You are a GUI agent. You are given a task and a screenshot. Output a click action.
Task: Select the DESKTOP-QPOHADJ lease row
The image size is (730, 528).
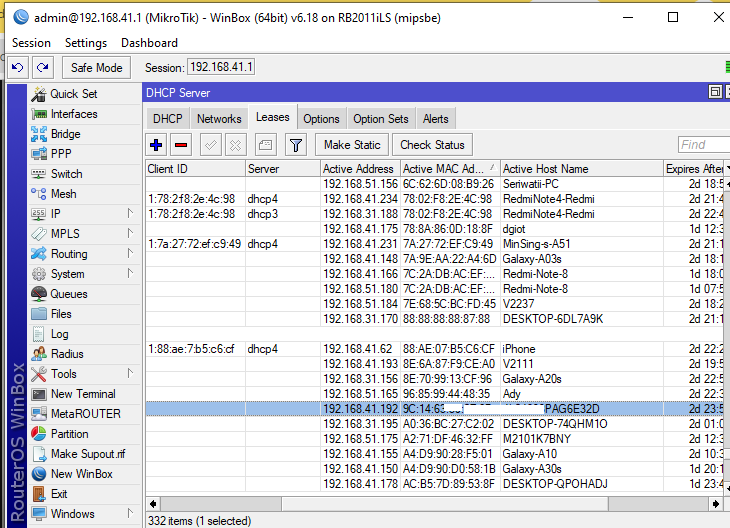pos(434,484)
